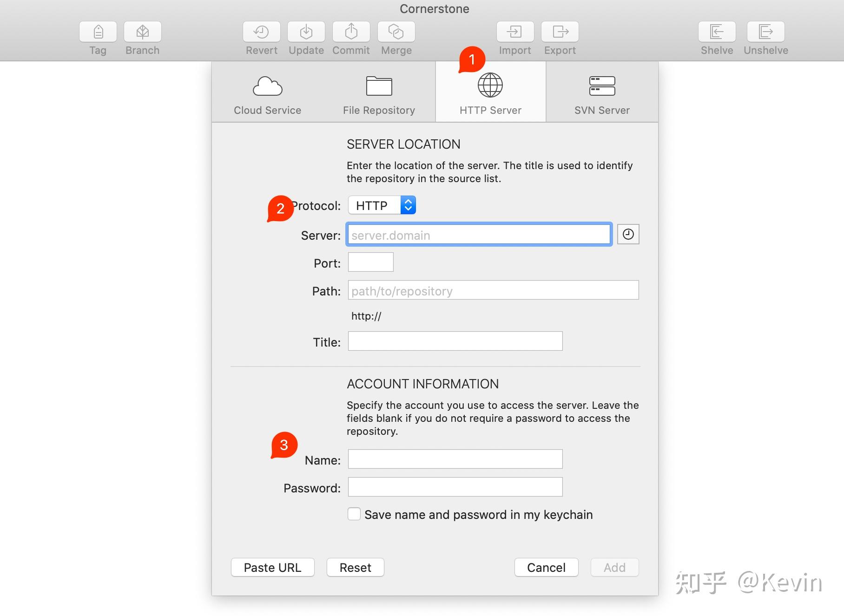Open the recent servers history icon

point(628,234)
